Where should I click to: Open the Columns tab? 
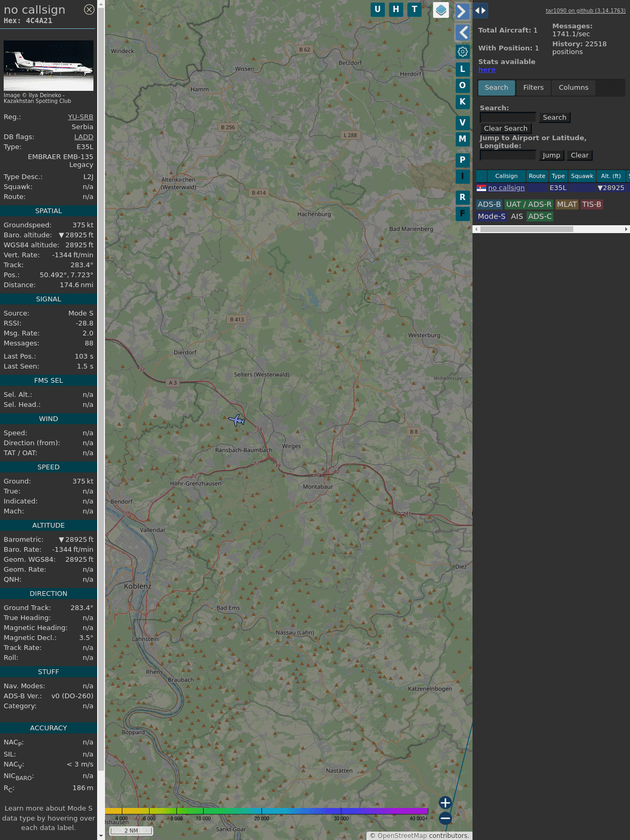tap(573, 88)
